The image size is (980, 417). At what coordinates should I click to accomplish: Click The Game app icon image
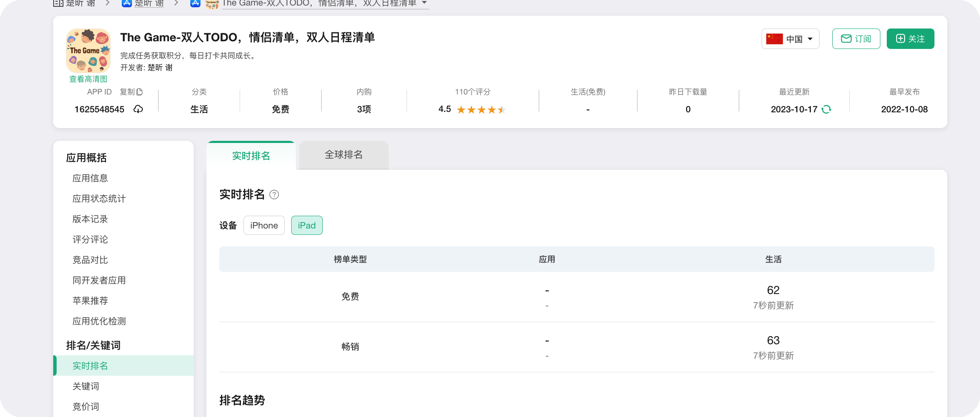(89, 51)
